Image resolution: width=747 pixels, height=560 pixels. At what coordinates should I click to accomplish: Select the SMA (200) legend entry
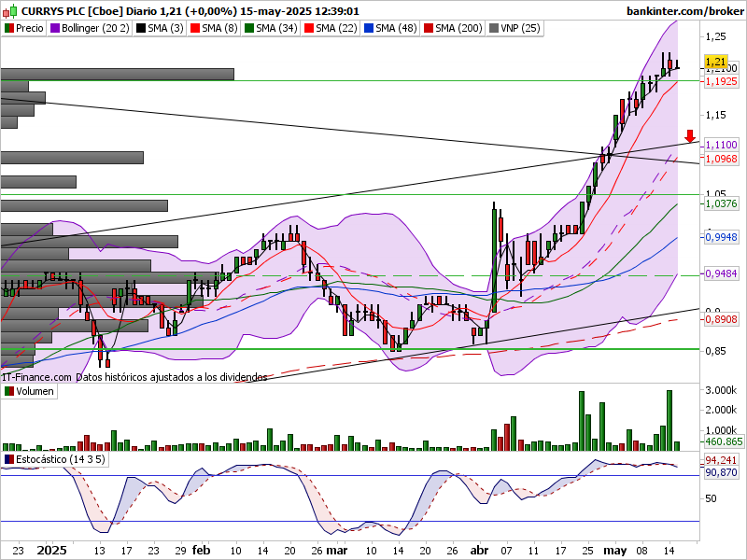point(453,28)
